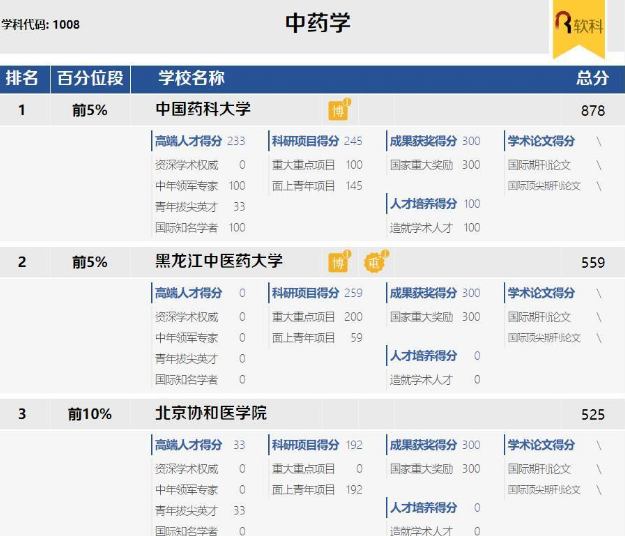Click 高端人才得分 233 for 中国药科大学
This screenshot has width=625, height=536.
click(x=200, y=141)
